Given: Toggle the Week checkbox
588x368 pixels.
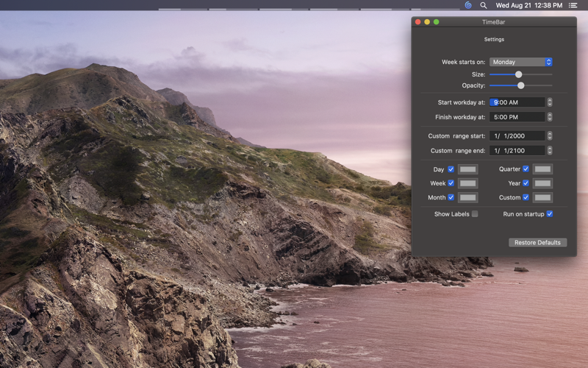Looking at the screenshot, I should point(451,183).
